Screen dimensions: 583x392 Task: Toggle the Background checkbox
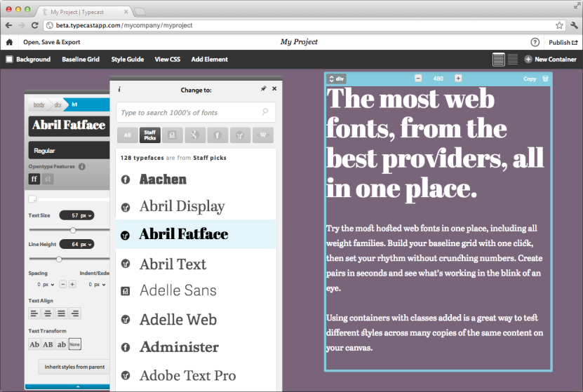(9, 59)
